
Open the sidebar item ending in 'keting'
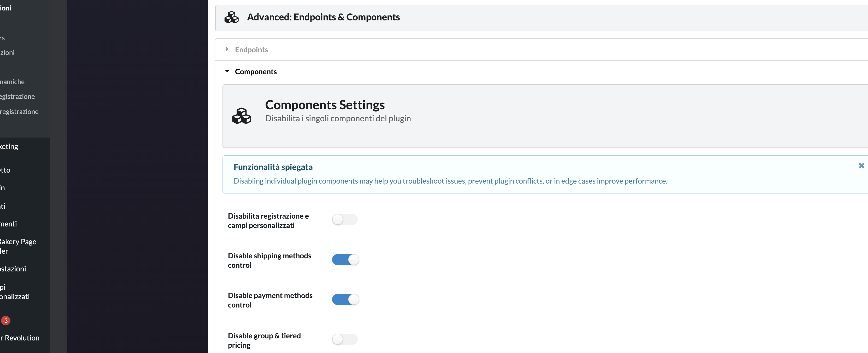[9, 146]
